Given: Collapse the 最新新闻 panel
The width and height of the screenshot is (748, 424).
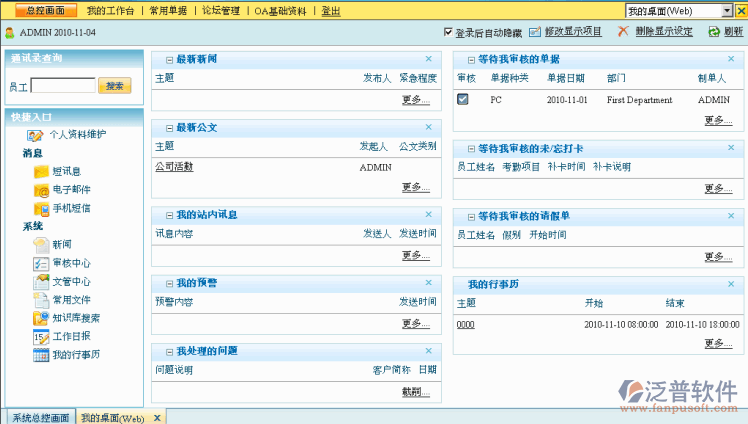Looking at the screenshot, I should [x=169, y=60].
